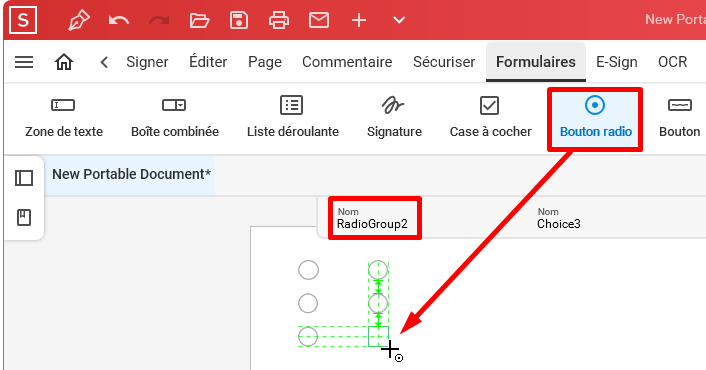Undo the last action
The image size is (706, 370).
[119, 20]
